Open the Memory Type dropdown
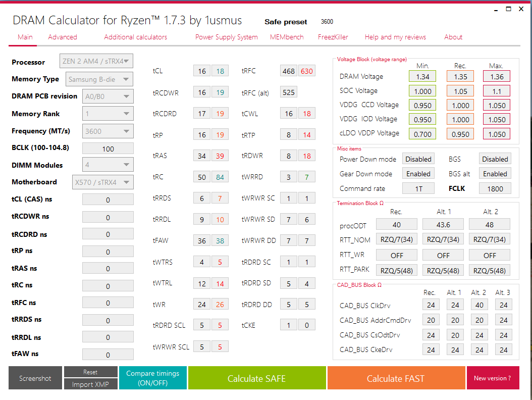The height and width of the screenshot is (400, 532). point(99,79)
